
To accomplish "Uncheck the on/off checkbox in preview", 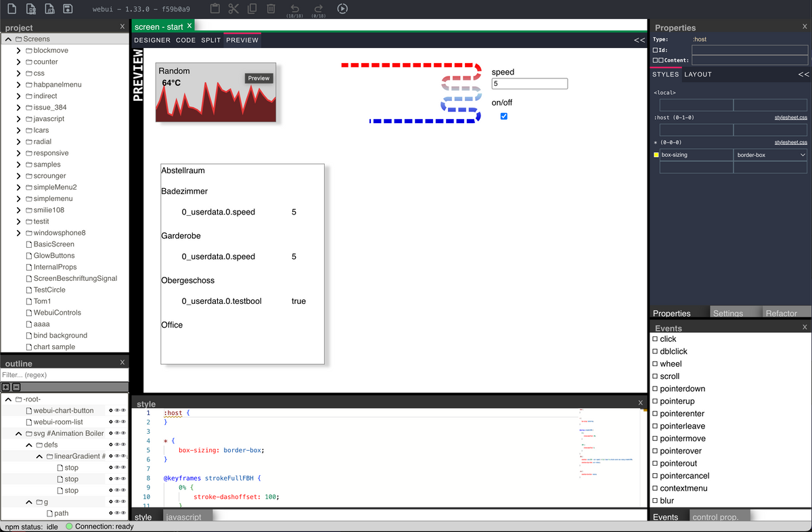I will (503, 116).
